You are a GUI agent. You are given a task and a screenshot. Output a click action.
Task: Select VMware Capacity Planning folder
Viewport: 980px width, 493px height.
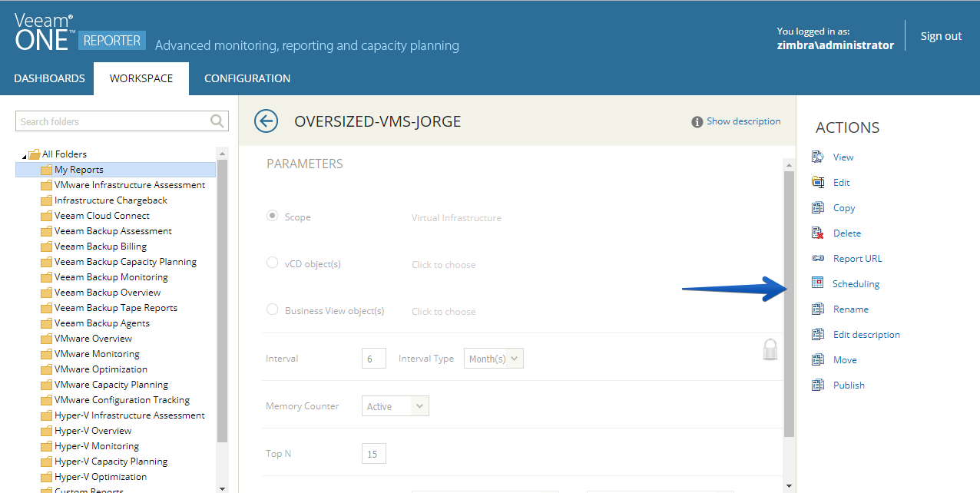tap(111, 385)
